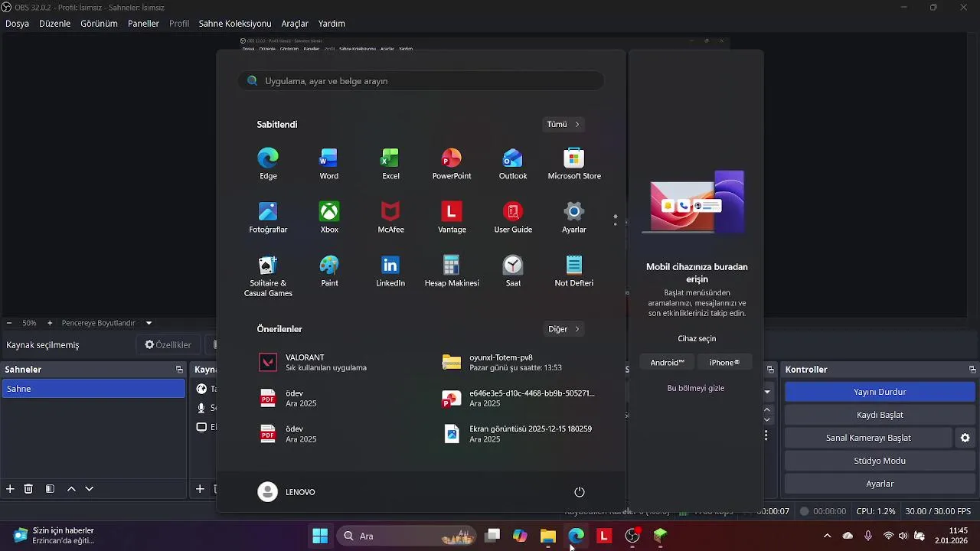Delete selected scene with trash icon

coord(28,489)
